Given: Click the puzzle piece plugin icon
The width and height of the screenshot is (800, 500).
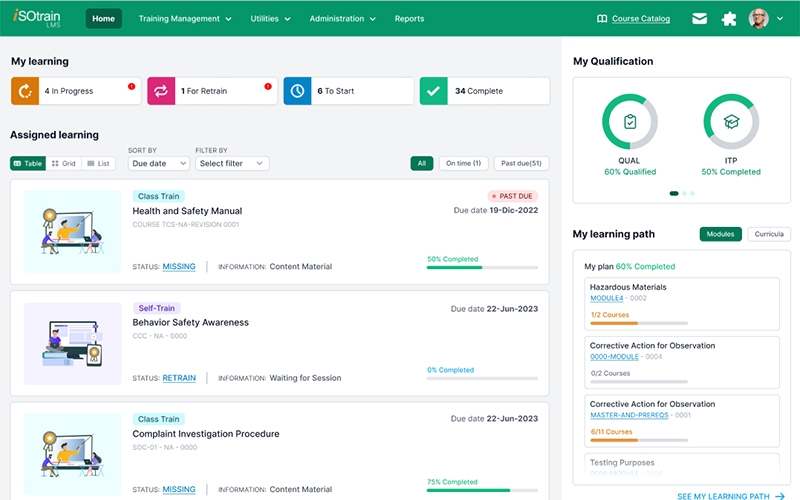Looking at the screenshot, I should point(729,18).
